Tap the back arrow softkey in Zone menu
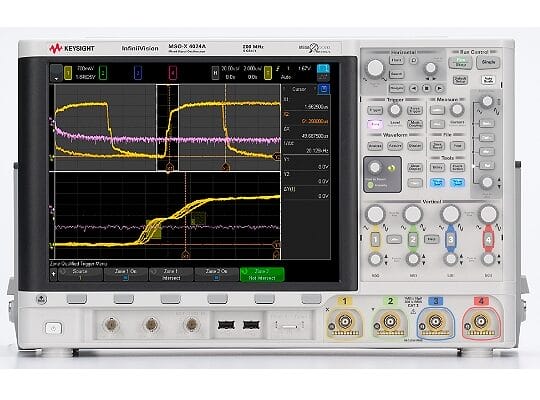The image size is (540, 400). pyautogui.click(x=53, y=275)
